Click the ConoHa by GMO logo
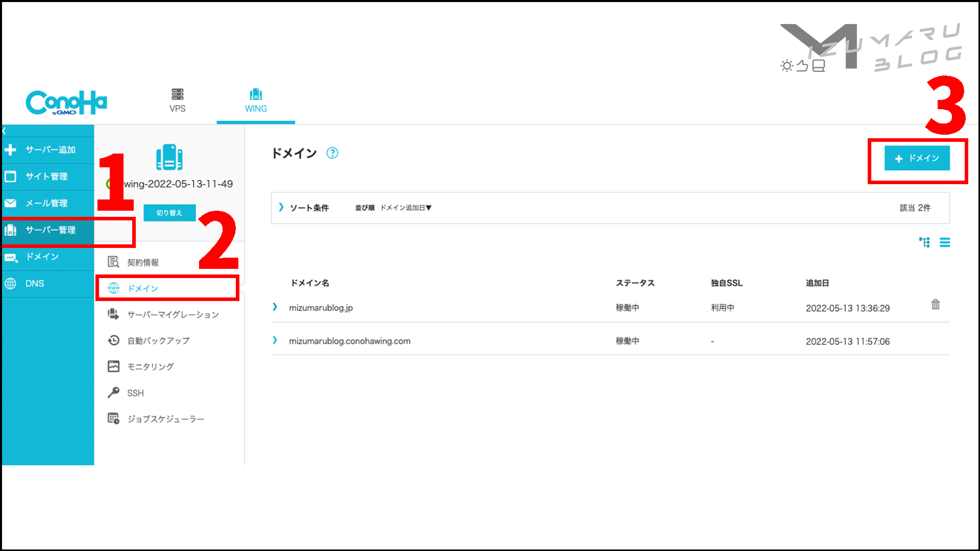This screenshot has width=980, height=551. pyautogui.click(x=66, y=103)
